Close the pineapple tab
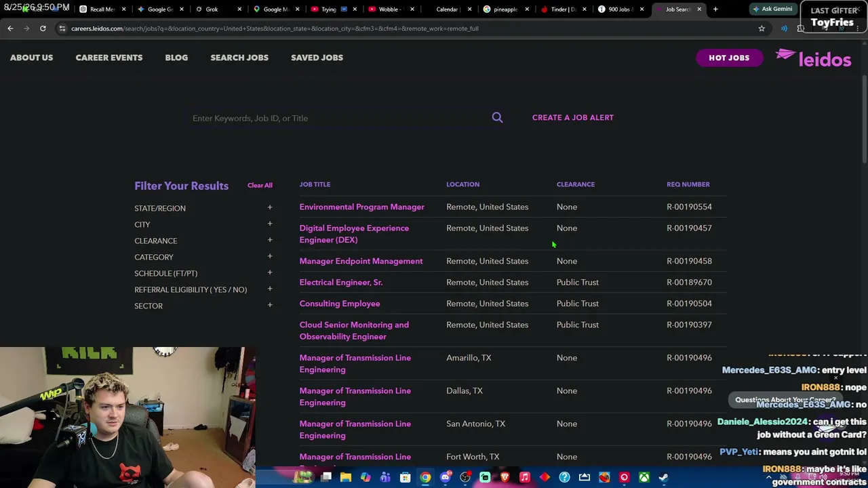 pyautogui.click(x=526, y=9)
